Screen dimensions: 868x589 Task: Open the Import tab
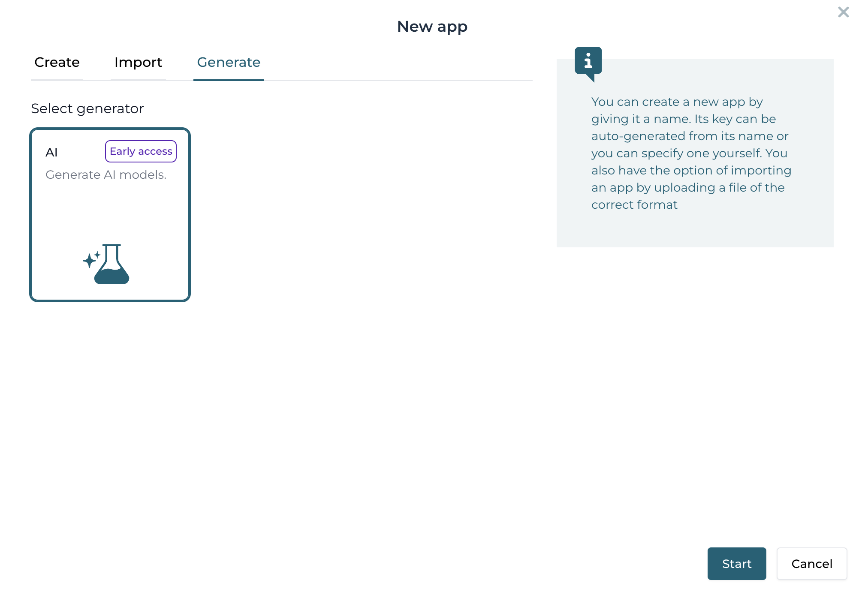point(138,62)
